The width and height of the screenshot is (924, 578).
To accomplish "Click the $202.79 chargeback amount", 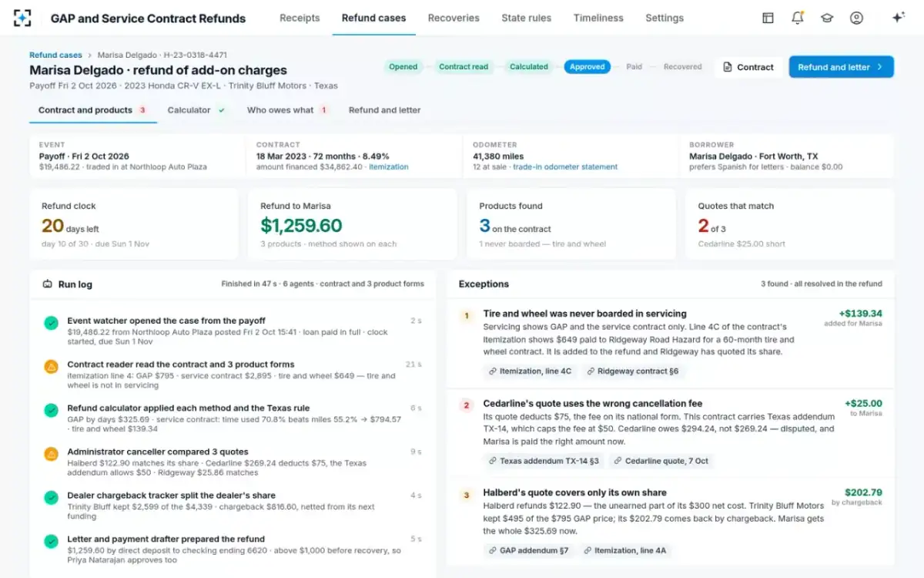I will pos(863,492).
